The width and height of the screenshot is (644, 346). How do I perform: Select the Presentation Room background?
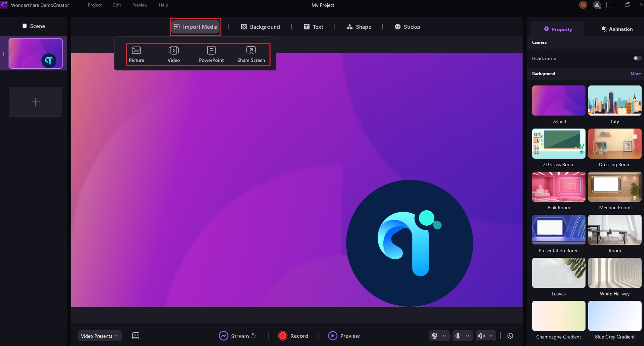[x=558, y=230]
